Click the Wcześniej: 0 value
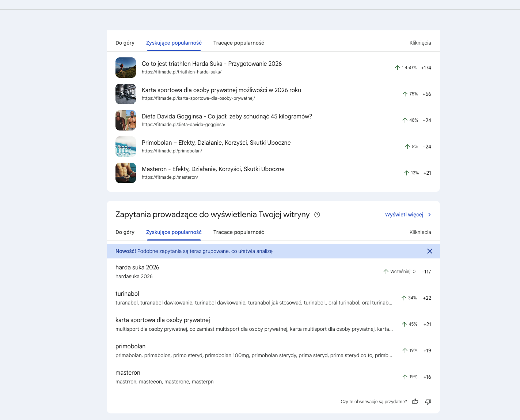 coord(403,272)
